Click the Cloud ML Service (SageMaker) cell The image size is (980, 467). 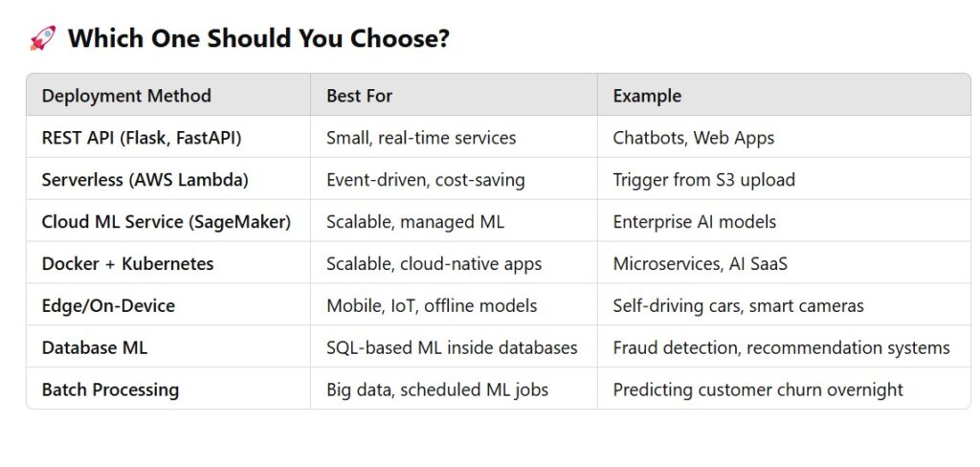[x=167, y=222]
